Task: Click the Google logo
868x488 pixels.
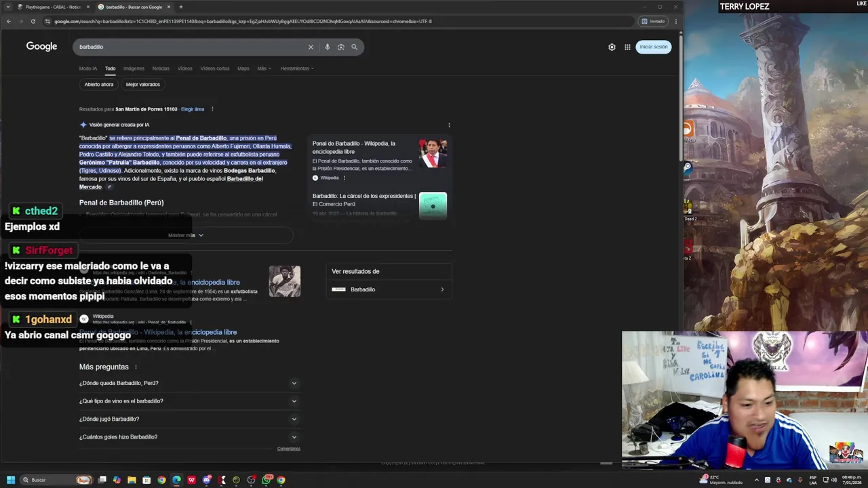Action: (41, 46)
